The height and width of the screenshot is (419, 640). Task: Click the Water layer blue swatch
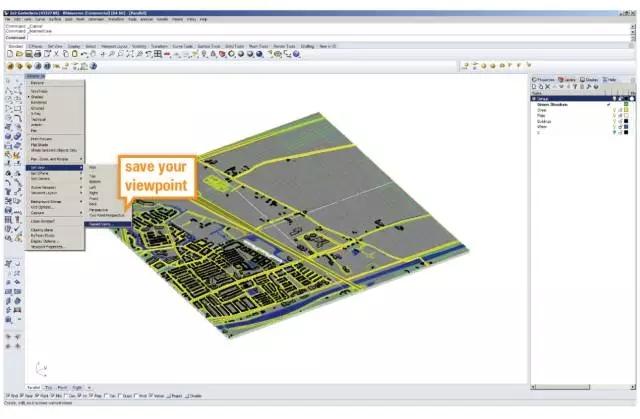(x=626, y=126)
